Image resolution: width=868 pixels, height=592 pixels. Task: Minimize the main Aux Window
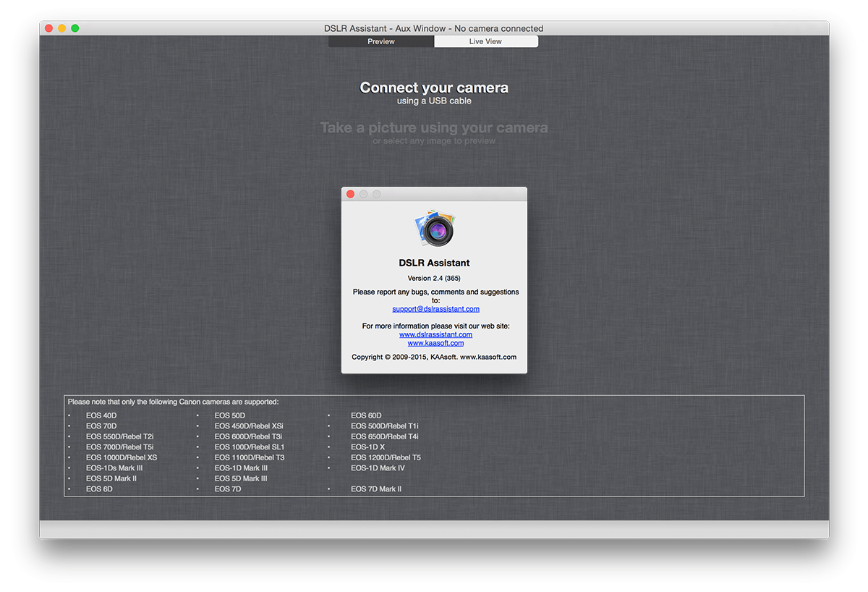(62, 28)
